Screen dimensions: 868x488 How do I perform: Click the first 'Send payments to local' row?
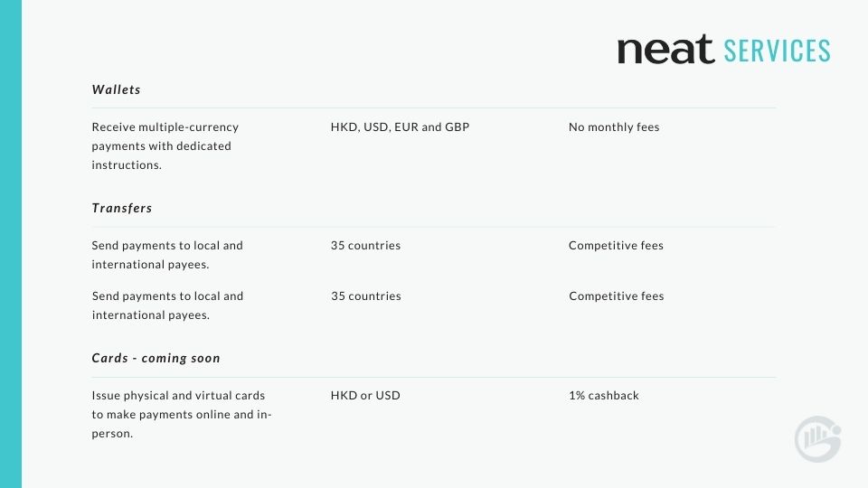click(167, 255)
